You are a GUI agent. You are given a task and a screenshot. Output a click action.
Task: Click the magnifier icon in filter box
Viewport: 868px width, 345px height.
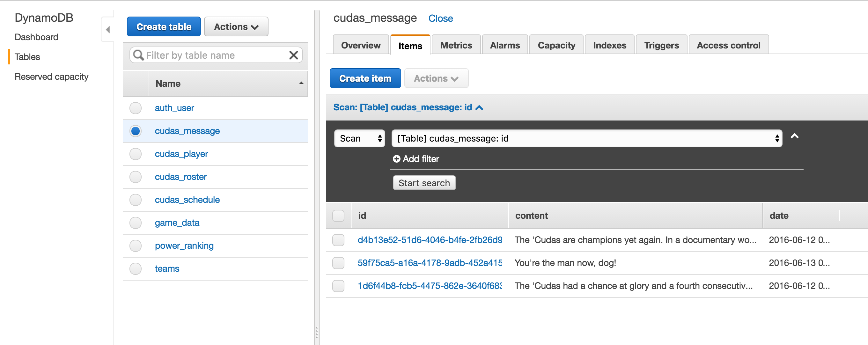138,55
